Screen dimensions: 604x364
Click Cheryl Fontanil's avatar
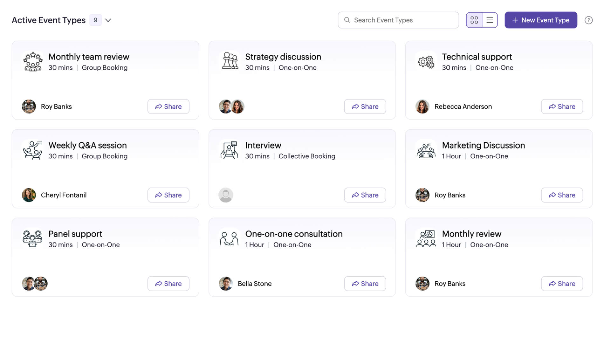pos(29,195)
